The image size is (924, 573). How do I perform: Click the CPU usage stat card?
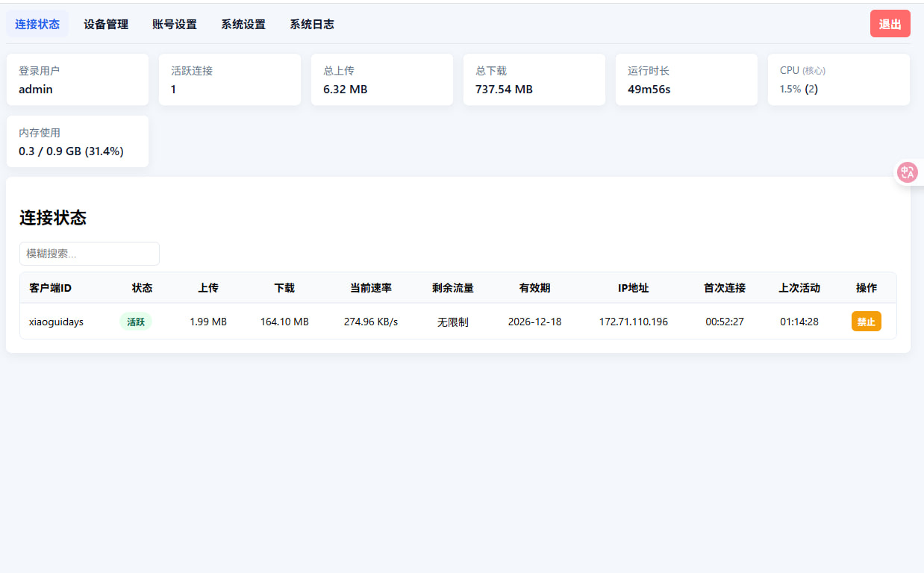pyautogui.click(x=838, y=80)
